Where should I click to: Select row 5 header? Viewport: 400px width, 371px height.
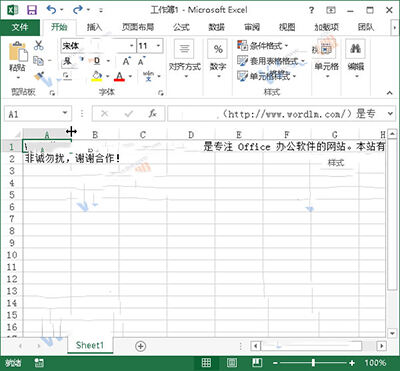pos(12,195)
